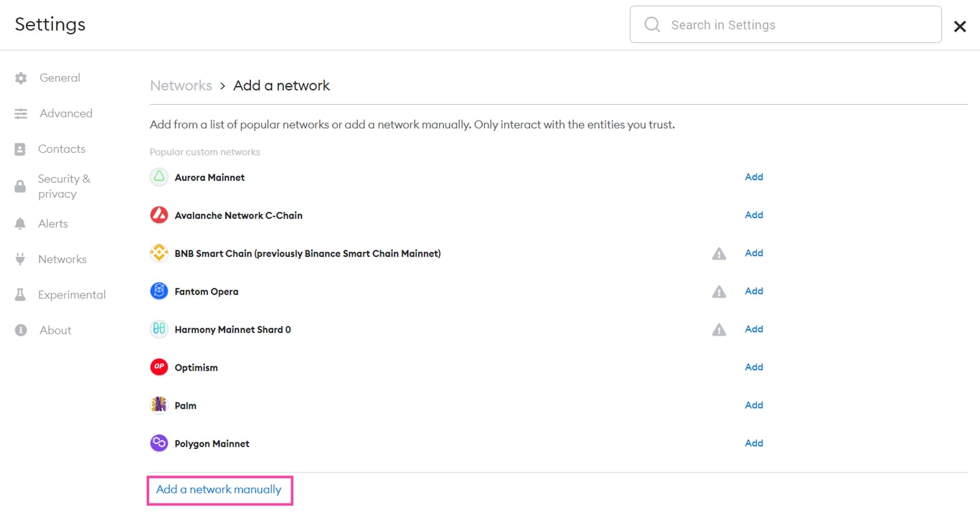This screenshot has height=525, width=980.
Task: Select the Aurora Mainnet network icon
Action: click(x=159, y=176)
